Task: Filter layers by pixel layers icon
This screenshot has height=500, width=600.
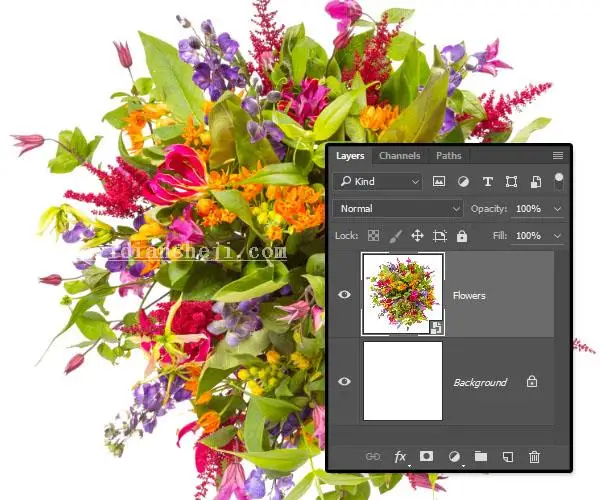Action: (439, 181)
